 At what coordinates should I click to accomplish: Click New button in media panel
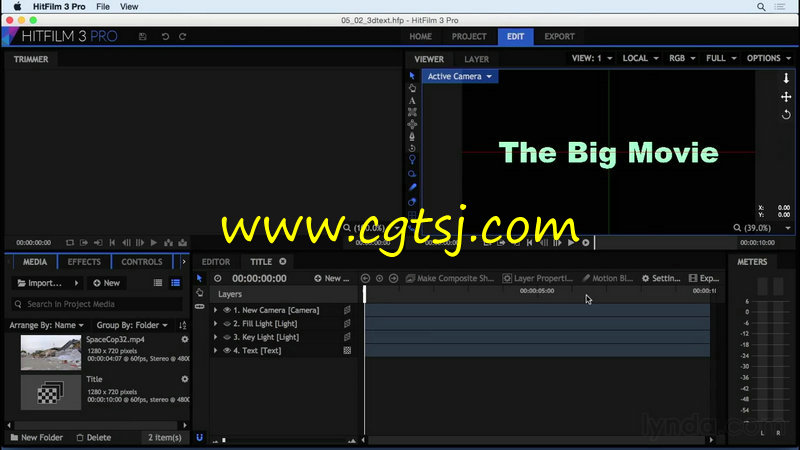pyautogui.click(x=107, y=283)
